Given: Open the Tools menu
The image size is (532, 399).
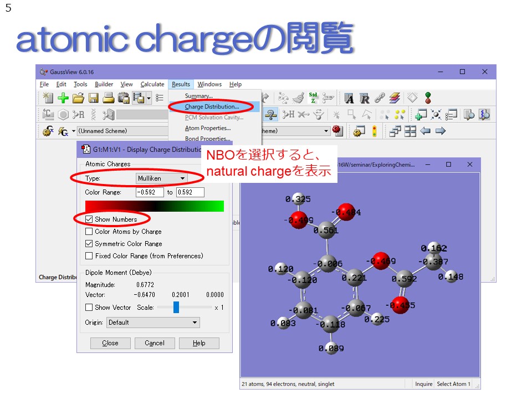Looking at the screenshot, I should point(80,84).
